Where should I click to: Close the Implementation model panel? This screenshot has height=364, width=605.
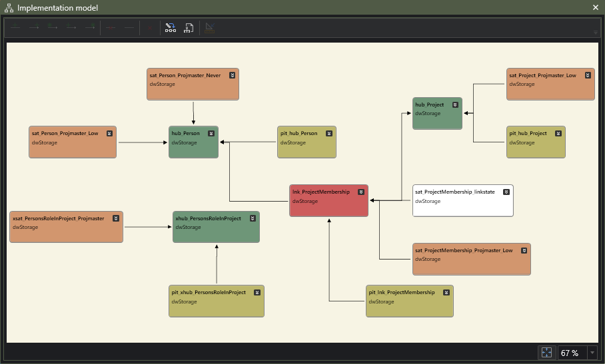coord(596,7)
